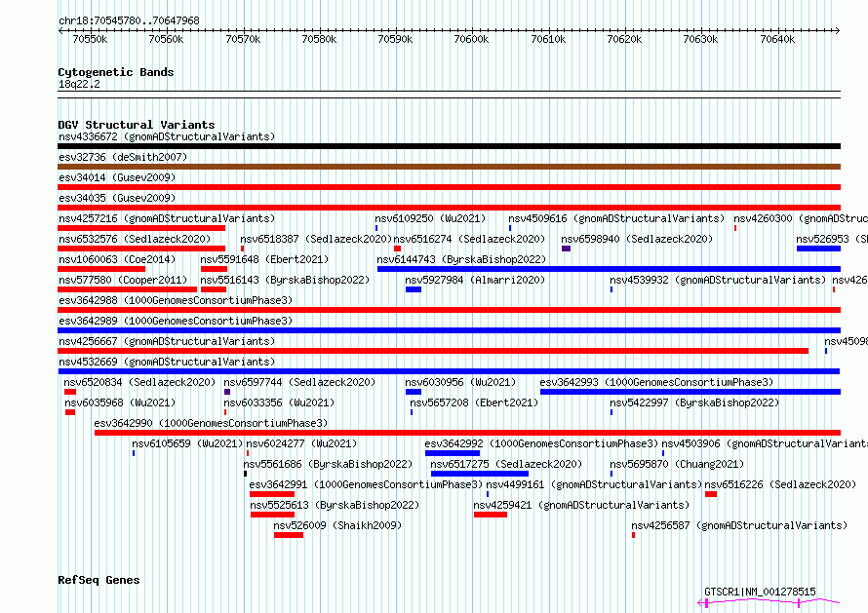Open nsv5657208 (Ebert2021) variant
868x613 pixels.
click(474, 402)
